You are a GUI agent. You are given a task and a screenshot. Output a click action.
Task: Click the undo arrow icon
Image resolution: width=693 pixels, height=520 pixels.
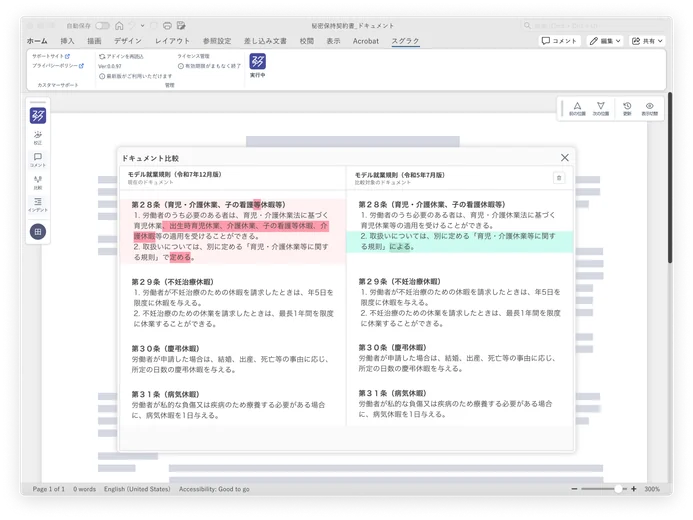(x=132, y=26)
